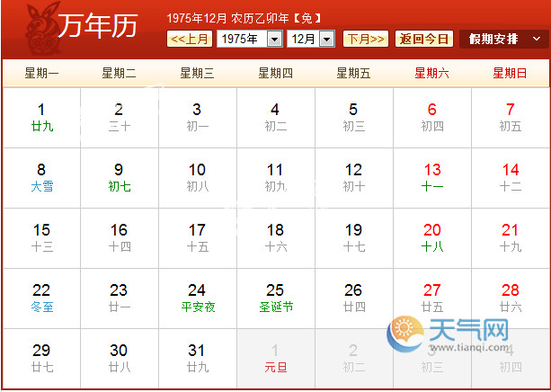Select December 22 冬至 date cell
The height and width of the screenshot is (392, 551).
tap(41, 298)
